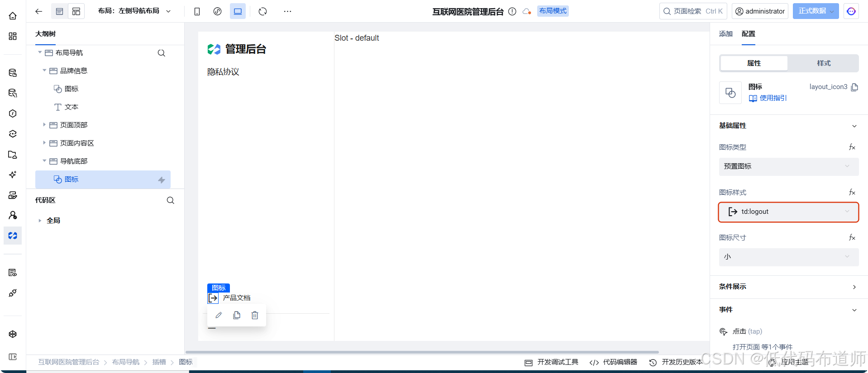Click the refresh sync icon
This screenshot has height=373, width=868.
click(x=263, y=11)
